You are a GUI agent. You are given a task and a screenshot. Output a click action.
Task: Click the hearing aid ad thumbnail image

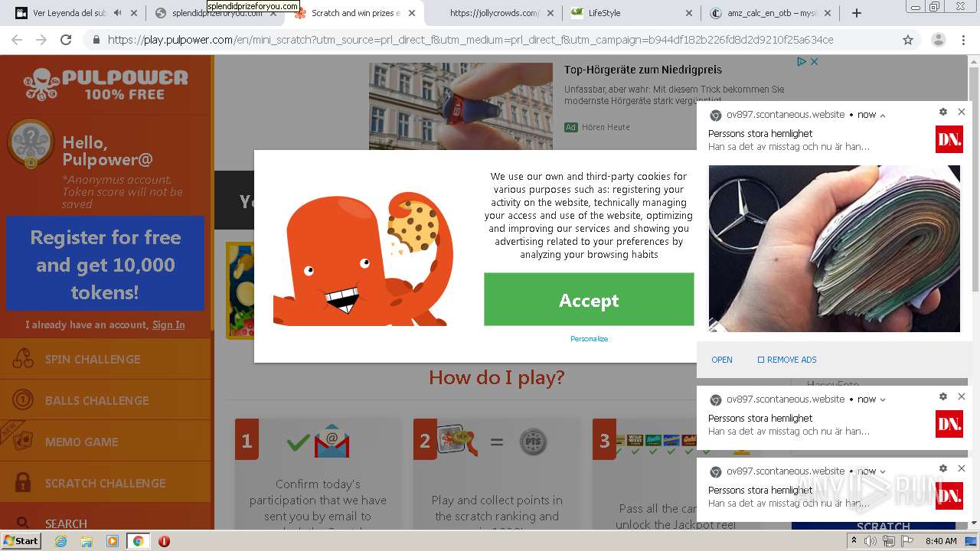click(x=460, y=106)
